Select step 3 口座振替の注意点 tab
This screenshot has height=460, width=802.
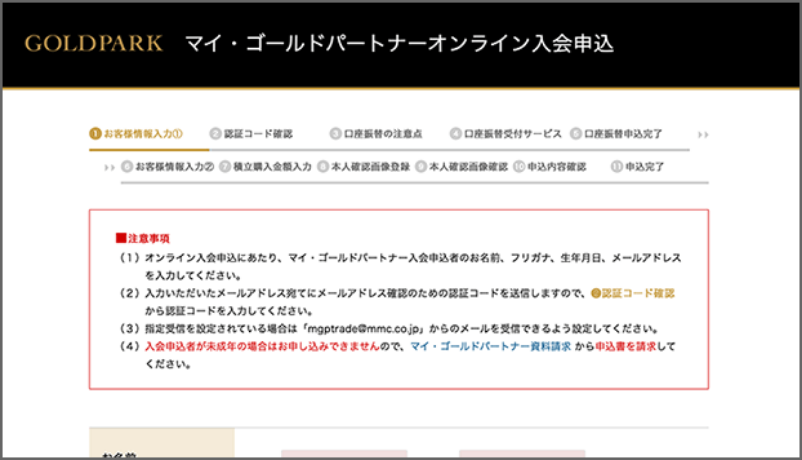click(x=376, y=134)
